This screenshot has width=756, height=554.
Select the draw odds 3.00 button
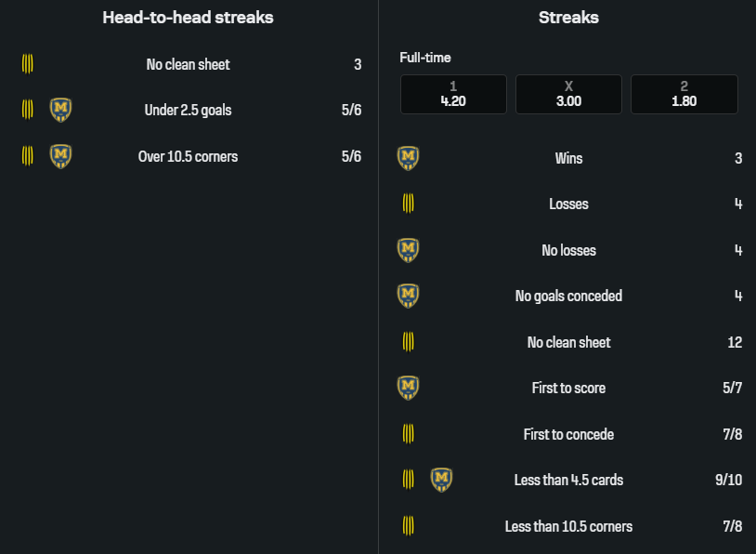[568, 94]
